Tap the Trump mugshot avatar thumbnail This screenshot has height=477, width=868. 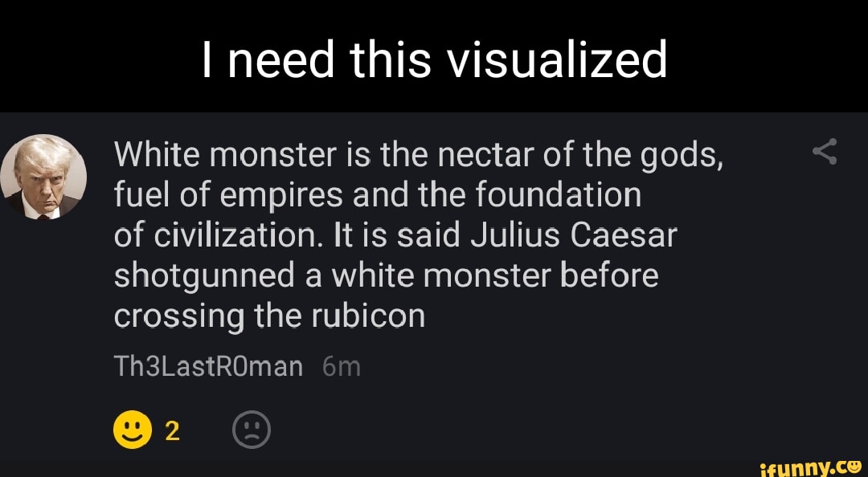click(x=44, y=178)
